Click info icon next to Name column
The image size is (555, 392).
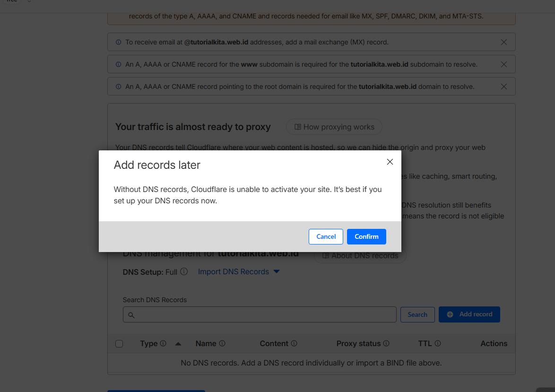[222, 343]
